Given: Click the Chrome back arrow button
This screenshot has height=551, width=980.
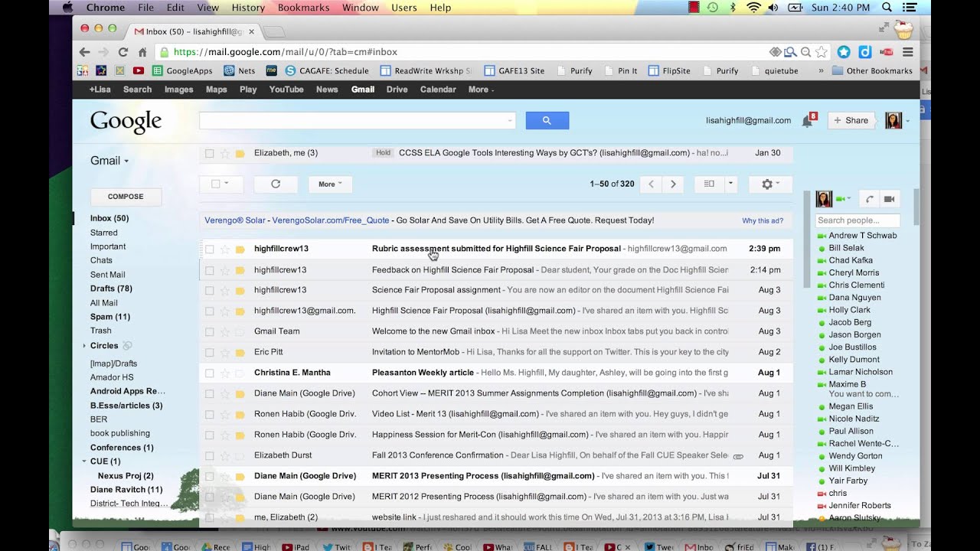Looking at the screenshot, I should (85, 52).
